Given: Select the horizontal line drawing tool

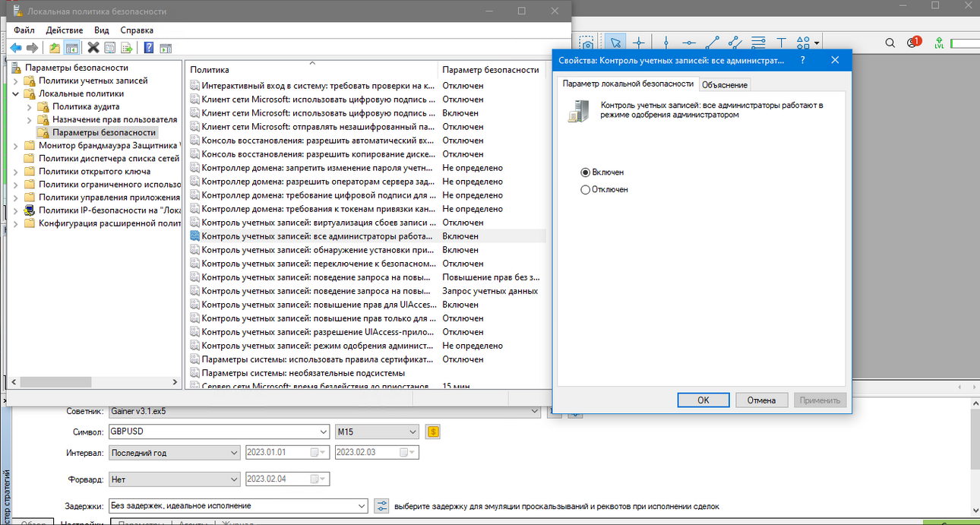Looking at the screenshot, I should pos(688,43).
